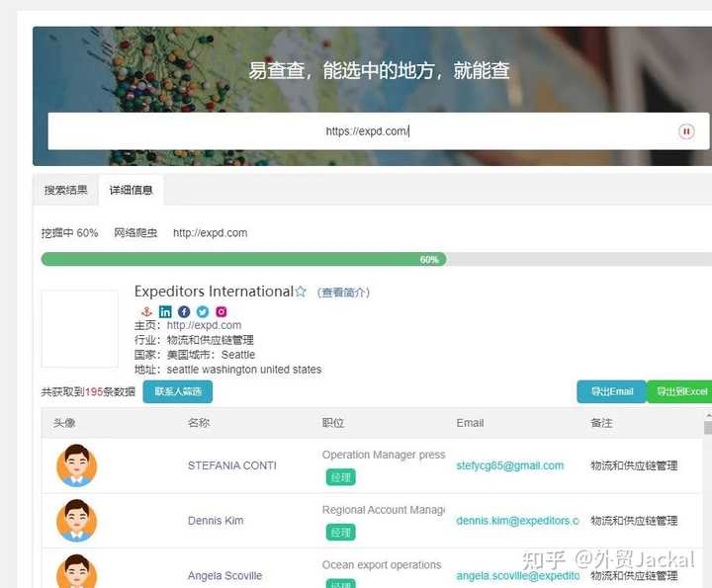Click the 经理 tag under Regional Account Manager
This screenshot has height=588, width=712.
coord(340,533)
